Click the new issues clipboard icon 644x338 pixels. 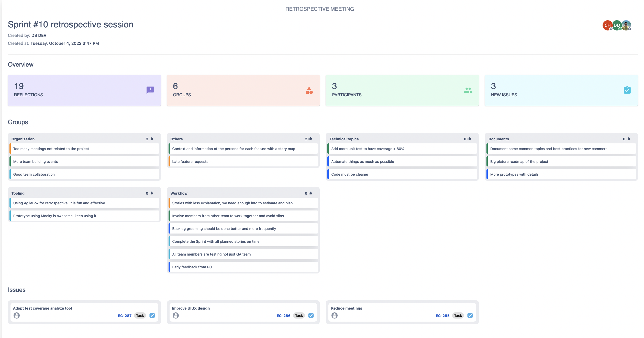[x=627, y=90]
